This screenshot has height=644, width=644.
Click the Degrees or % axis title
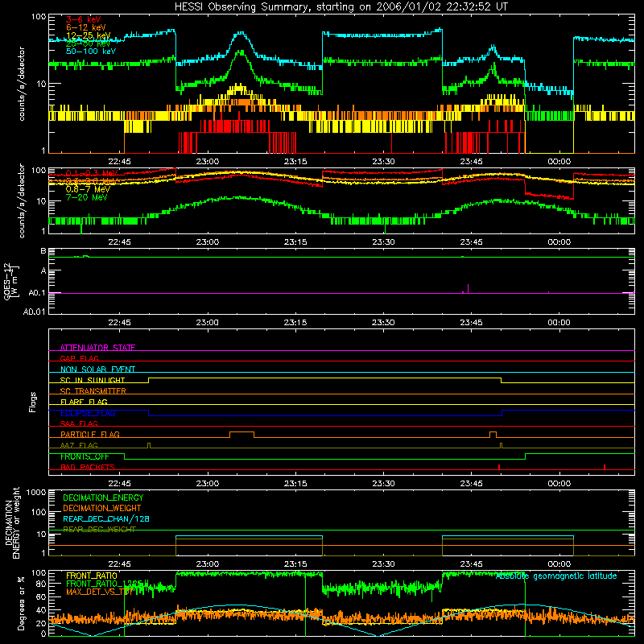[21, 603]
